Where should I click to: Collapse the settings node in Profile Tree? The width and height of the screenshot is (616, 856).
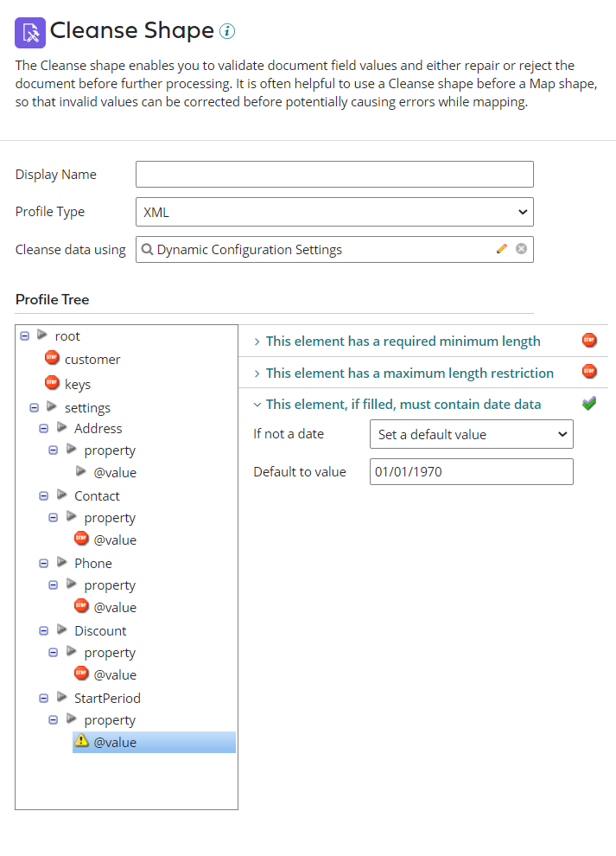pos(32,406)
